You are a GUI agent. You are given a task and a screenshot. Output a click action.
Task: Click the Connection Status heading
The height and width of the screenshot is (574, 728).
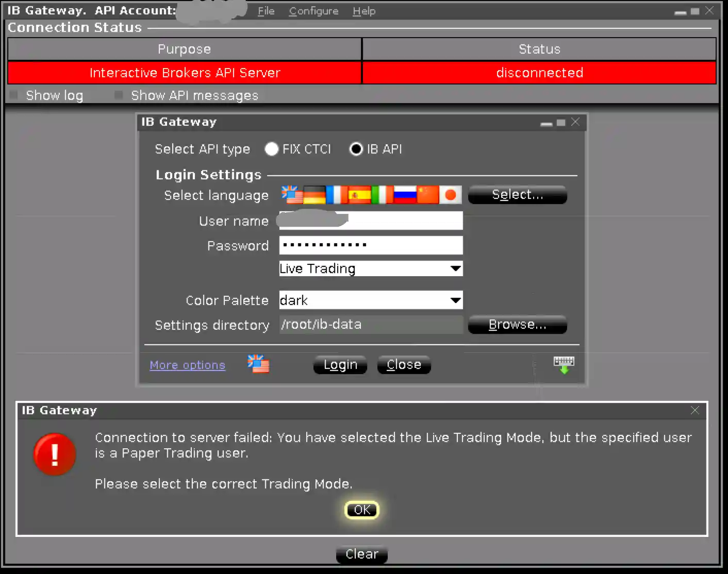(75, 27)
